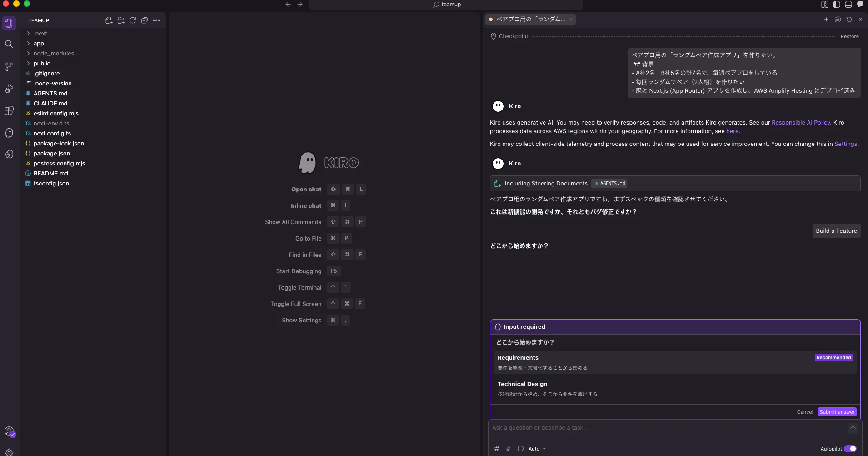The image size is (868, 456).
Task: Expand the .next folder
Action: point(93,34)
